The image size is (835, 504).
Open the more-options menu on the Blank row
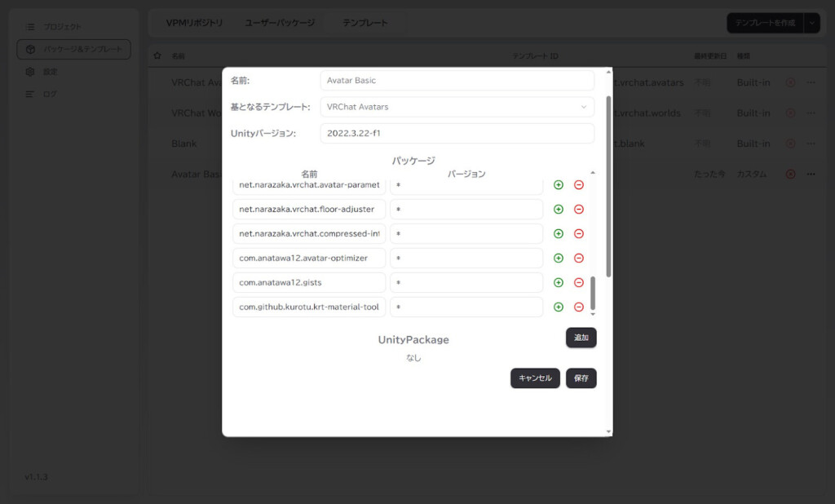[811, 144]
